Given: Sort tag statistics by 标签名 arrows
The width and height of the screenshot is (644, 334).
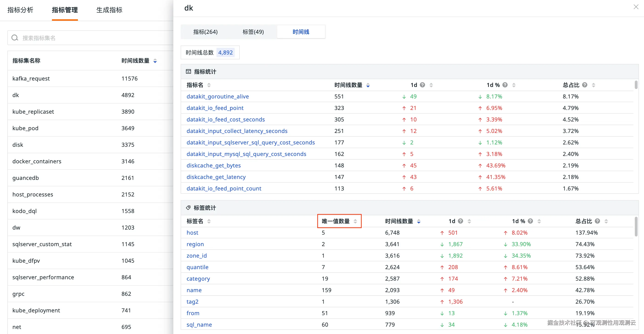Looking at the screenshot, I should (x=209, y=221).
